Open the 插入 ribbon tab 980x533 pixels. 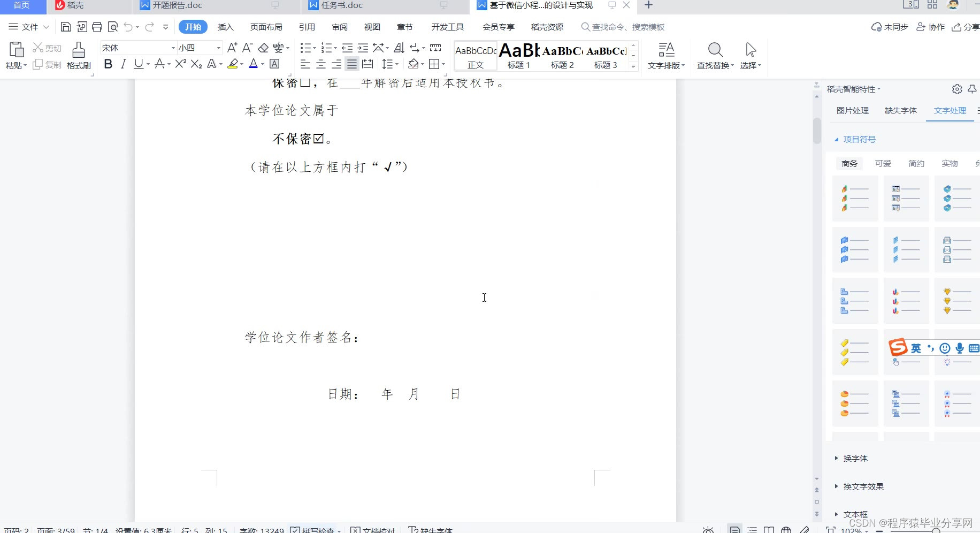226,27
